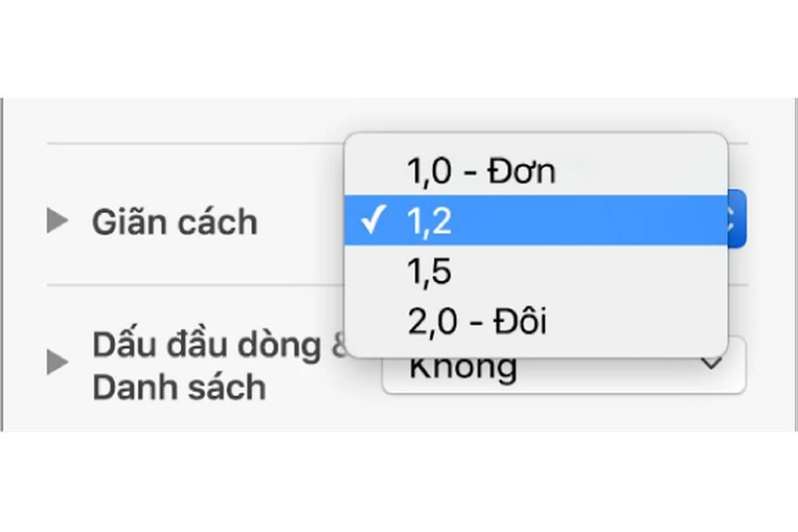This screenshot has width=798, height=532.
Task: Click the Không dropdown field text
Action: click(461, 366)
